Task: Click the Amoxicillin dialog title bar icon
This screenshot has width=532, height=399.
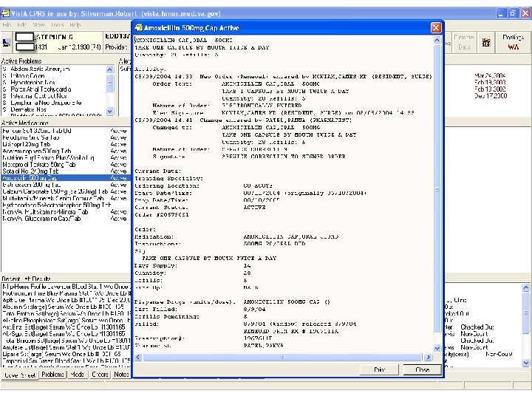Action: (140, 27)
